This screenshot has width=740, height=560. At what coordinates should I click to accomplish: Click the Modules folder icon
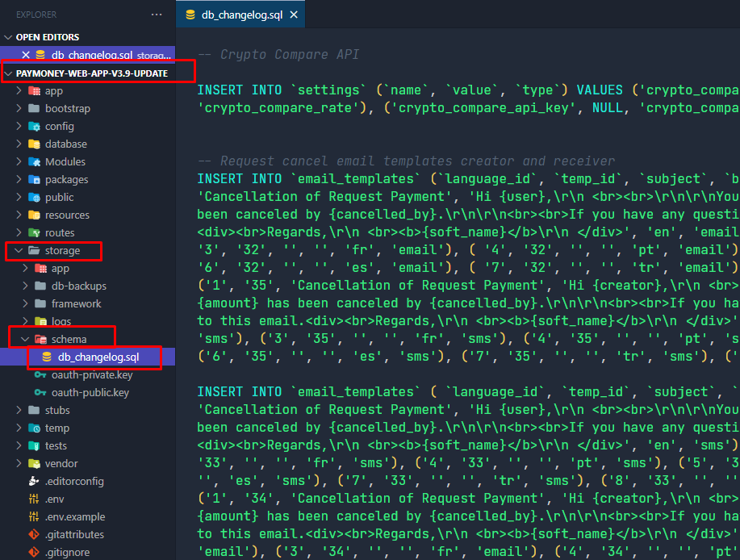click(34, 162)
